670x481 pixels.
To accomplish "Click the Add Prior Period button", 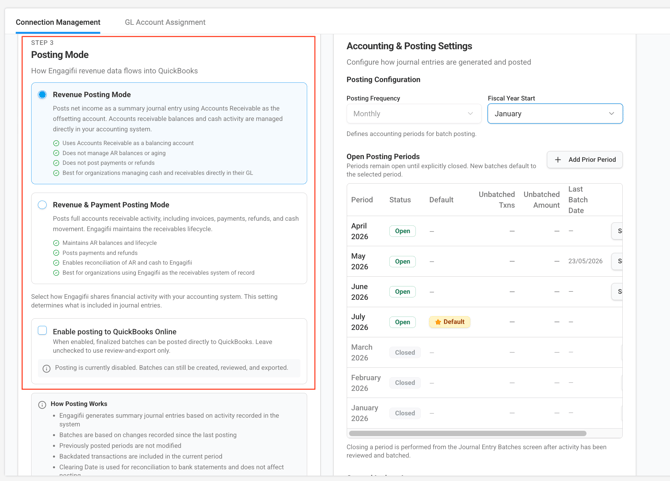I will (x=585, y=160).
